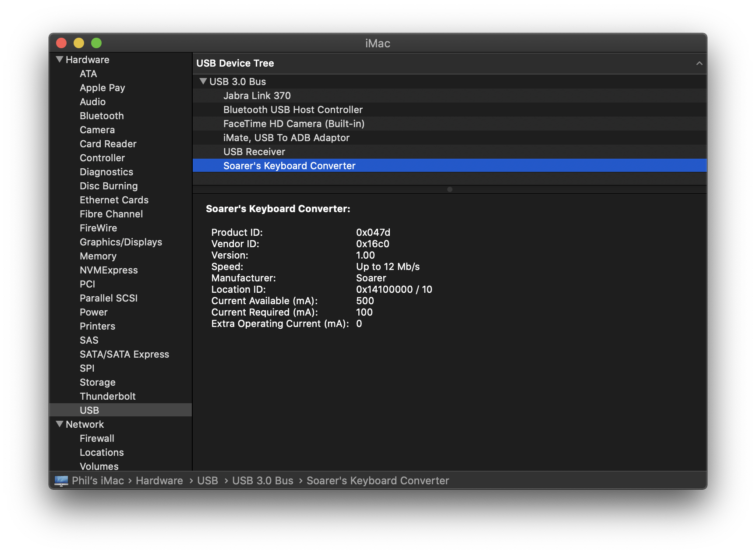Screen dimensions: 756x554
Task: Click the pane divider handle between panels
Action: click(x=449, y=189)
